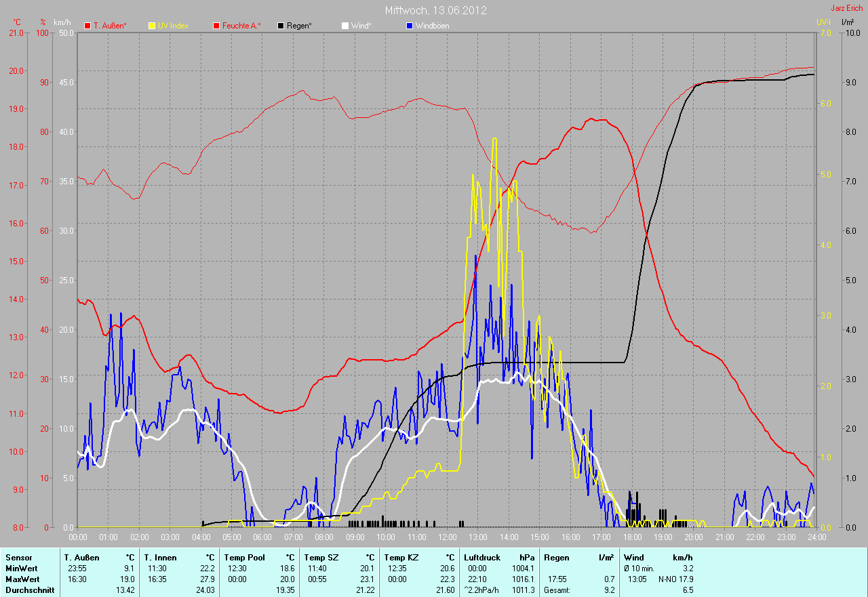Select the 'Windböen' legend label
Screen dimensions: 868x597
tap(432, 26)
